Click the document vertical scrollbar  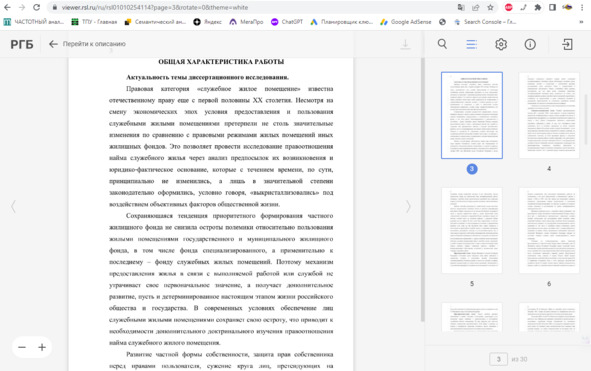pyautogui.click(x=423, y=190)
